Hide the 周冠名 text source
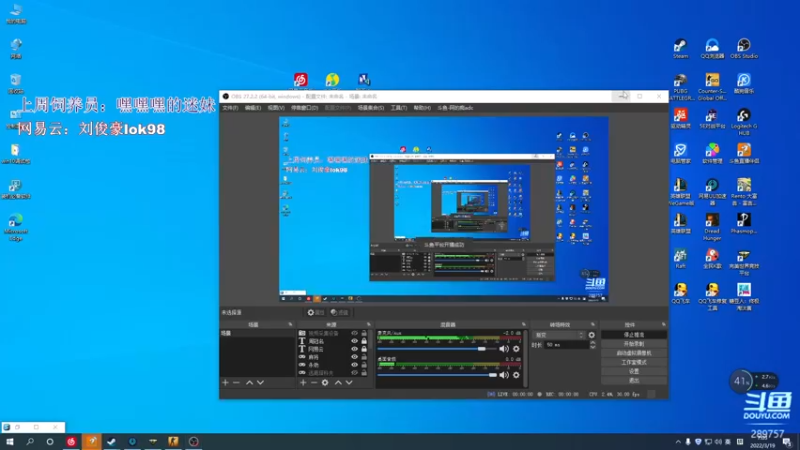Screen dimensions: 800x450 click(355, 341)
